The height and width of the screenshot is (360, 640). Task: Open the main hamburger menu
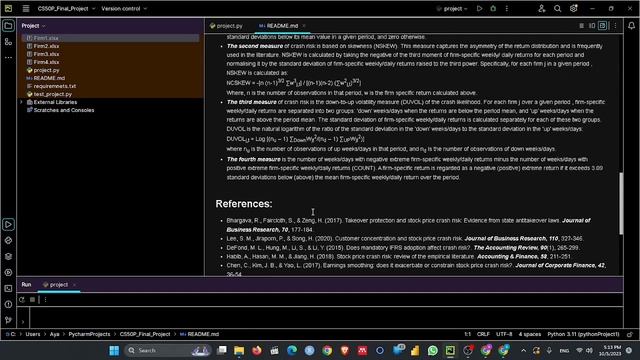point(26,9)
